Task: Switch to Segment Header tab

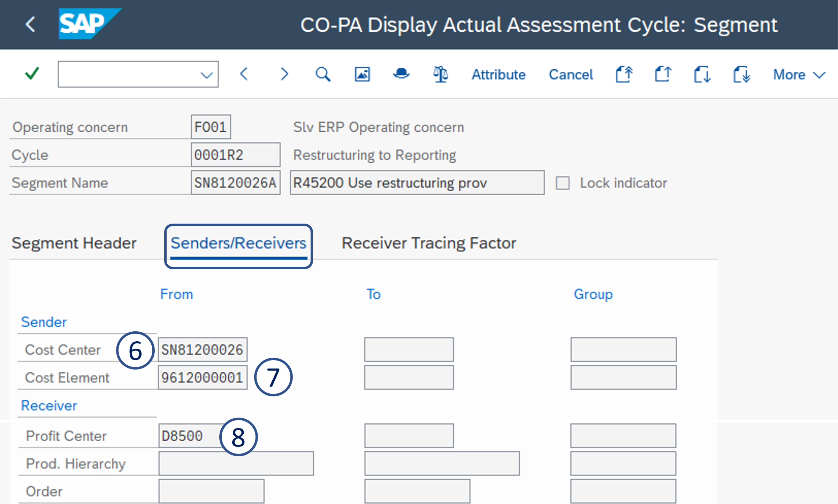Action: coord(74,243)
